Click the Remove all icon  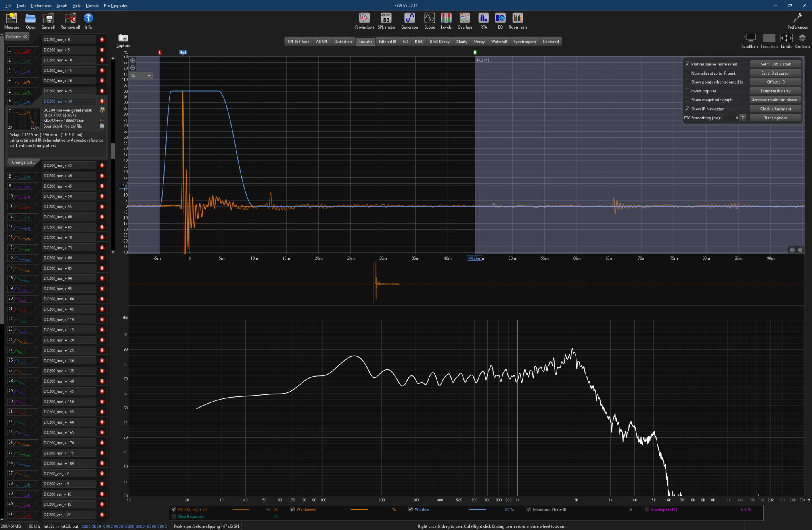(70, 21)
